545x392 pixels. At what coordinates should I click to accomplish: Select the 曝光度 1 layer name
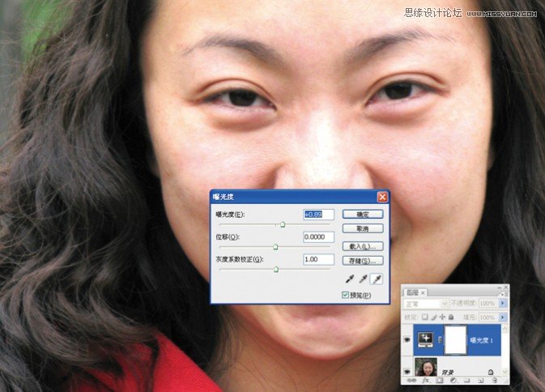(x=481, y=340)
